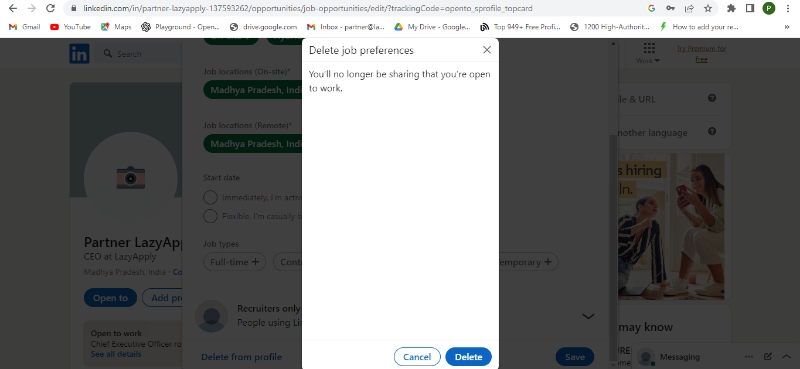The width and height of the screenshot is (800, 369).
Task: Open the Maps bookmark
Action: 116,27
